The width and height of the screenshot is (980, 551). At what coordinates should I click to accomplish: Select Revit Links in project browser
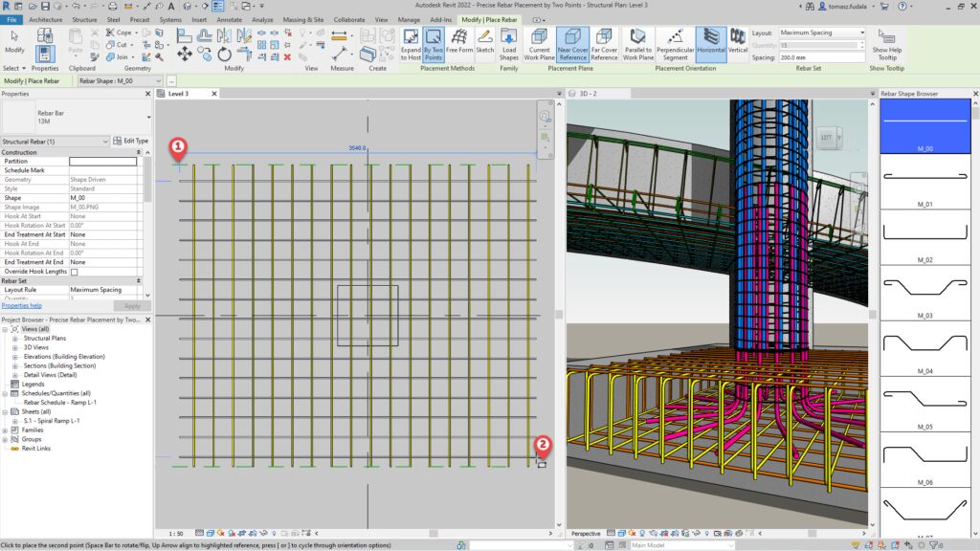35,449
